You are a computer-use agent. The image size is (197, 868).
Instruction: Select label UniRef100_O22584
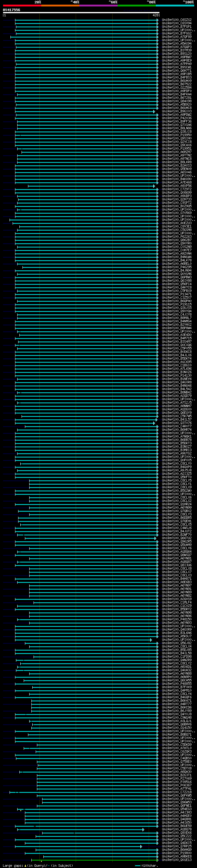click(177, 88)
